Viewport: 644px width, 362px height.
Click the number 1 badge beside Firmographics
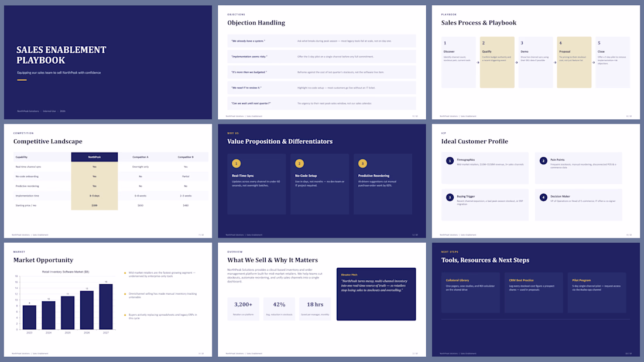coord(450,161)
